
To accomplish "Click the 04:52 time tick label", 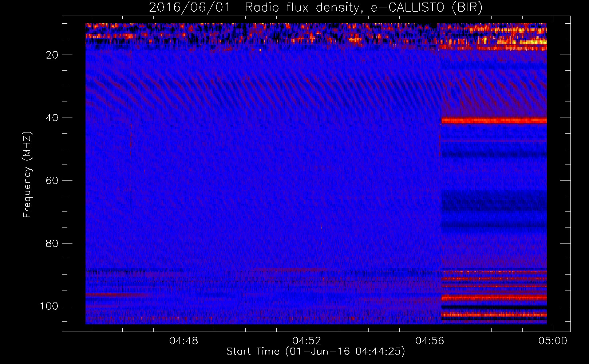I will (x=307, y=341).
